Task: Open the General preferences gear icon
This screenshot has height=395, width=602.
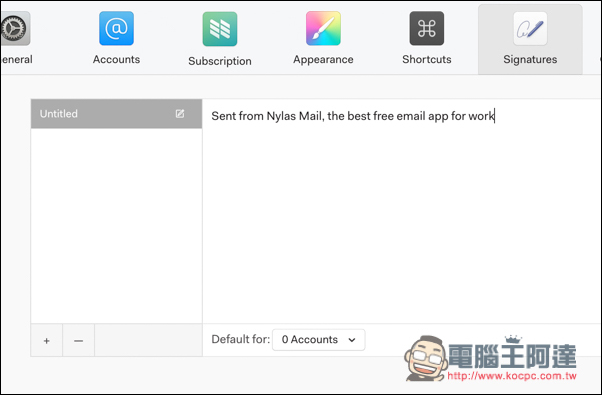Action: (x=15, y=28)
